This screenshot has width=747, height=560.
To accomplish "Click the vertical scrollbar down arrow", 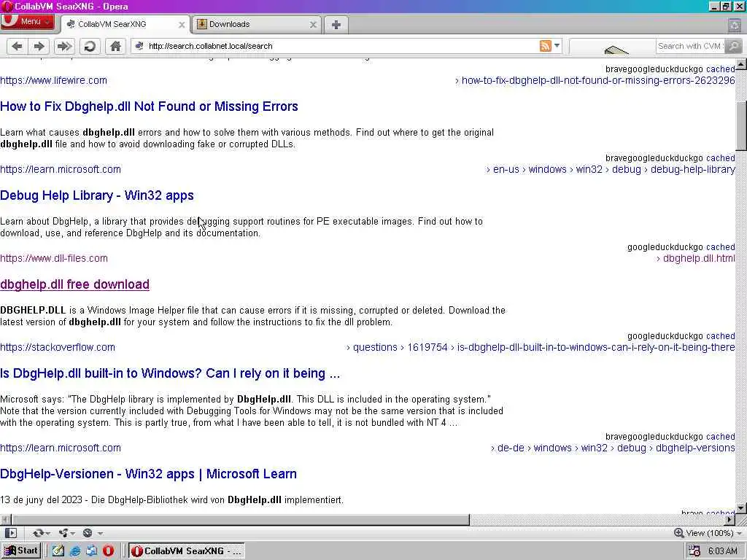I will point(741,507).
